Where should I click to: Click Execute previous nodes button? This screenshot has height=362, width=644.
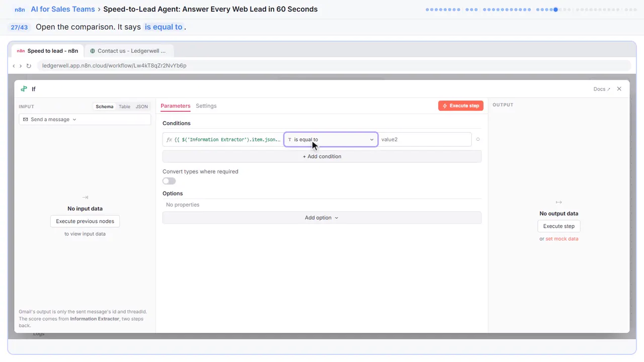coord(85,221)
